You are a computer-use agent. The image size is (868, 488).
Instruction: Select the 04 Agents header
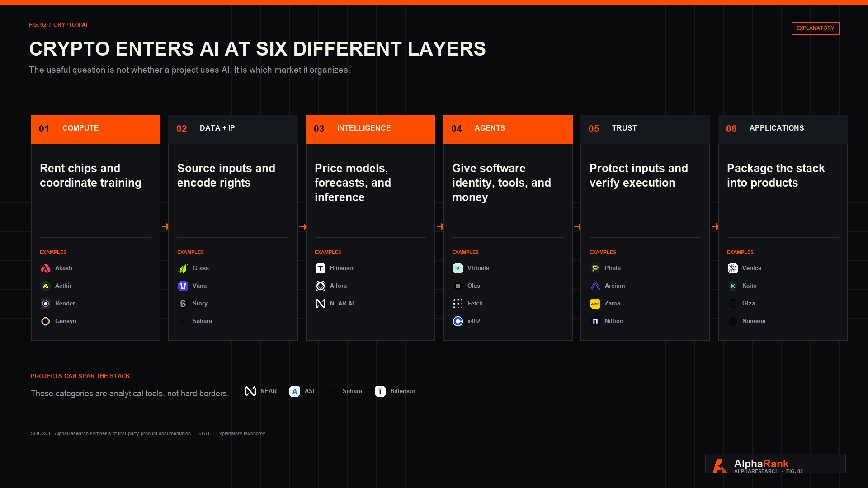(x=508, y=129)
